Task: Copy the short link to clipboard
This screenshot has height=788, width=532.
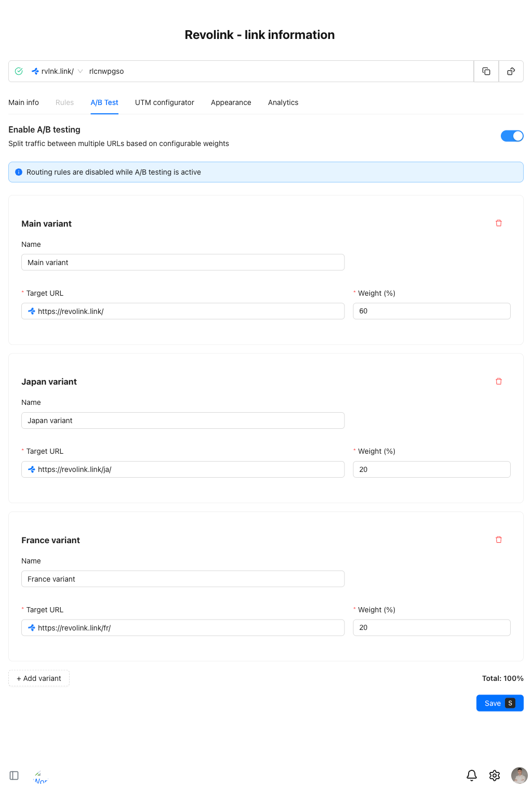Action: (x=486, y=71)
